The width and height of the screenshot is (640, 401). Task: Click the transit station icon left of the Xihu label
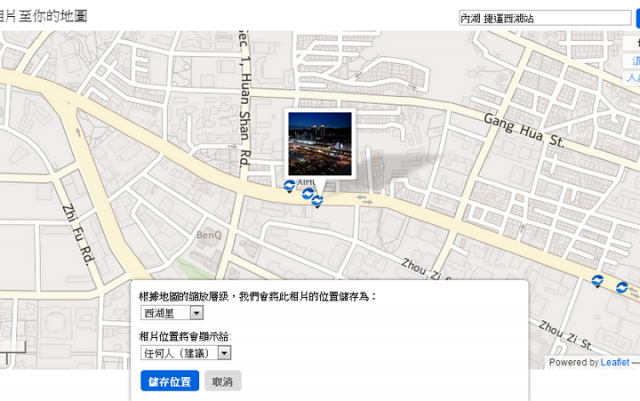coord(289,186)
